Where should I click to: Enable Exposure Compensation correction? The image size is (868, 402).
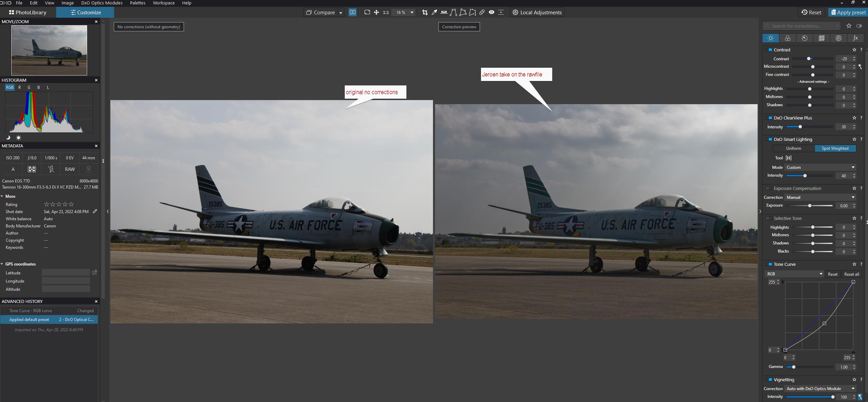769,188
